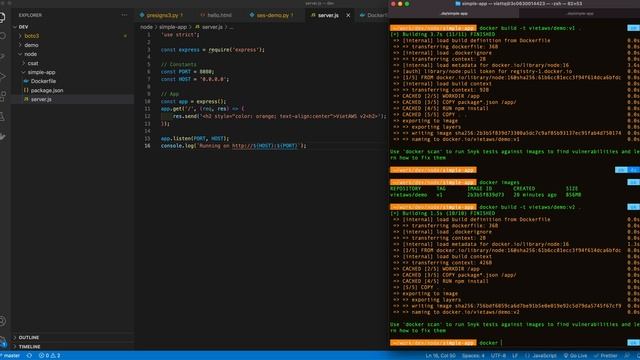This screenshot has height=360, width=640.
Task: Open the Explorer more actions ellipsis
Action: pos(124,15)
